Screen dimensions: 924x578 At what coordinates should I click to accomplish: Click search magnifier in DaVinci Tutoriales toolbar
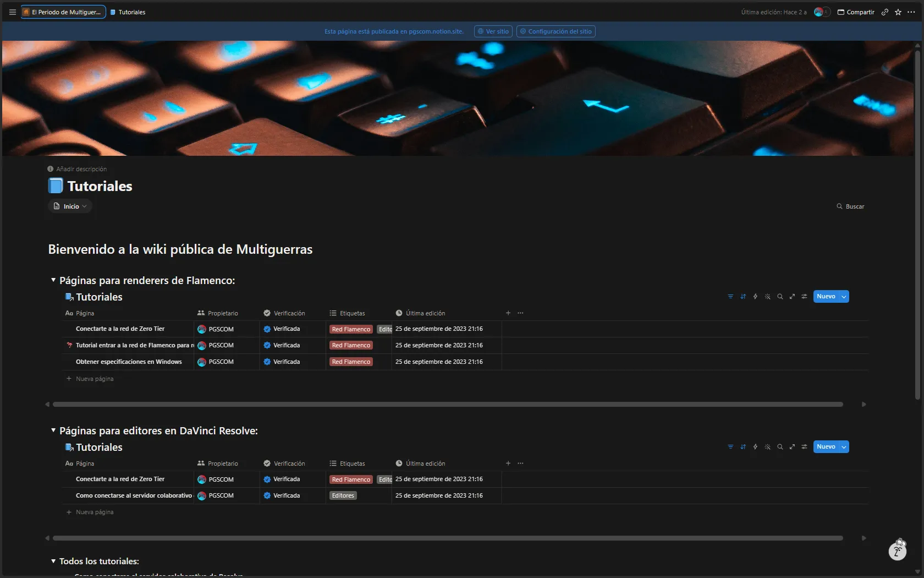point(780,447)
